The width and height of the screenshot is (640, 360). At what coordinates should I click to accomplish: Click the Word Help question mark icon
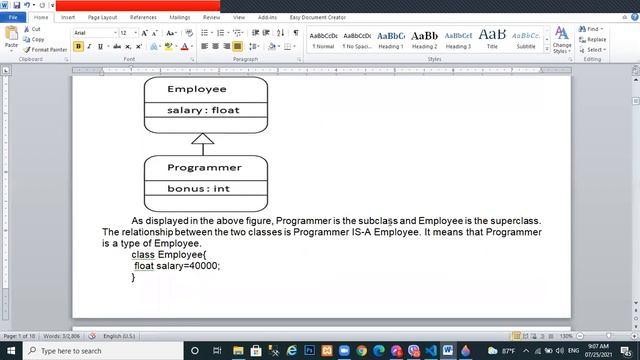[x=635, y=17]
